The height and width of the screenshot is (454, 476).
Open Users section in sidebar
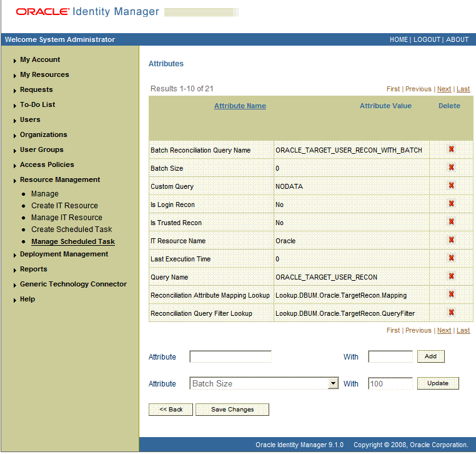[30, 119]
